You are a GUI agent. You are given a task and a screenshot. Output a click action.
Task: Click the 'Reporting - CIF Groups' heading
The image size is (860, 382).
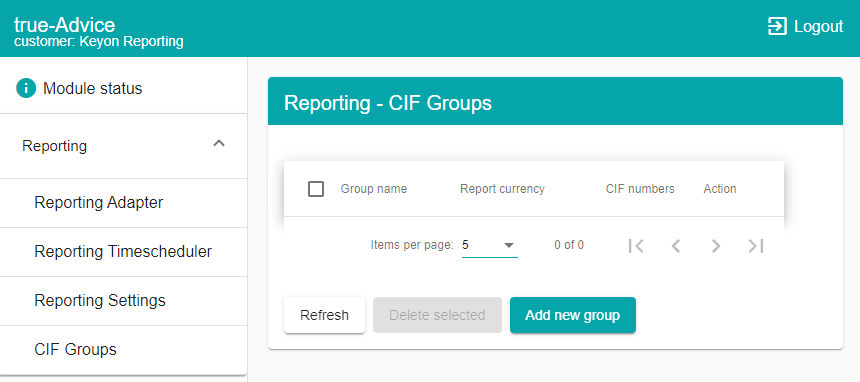(388, 103)
